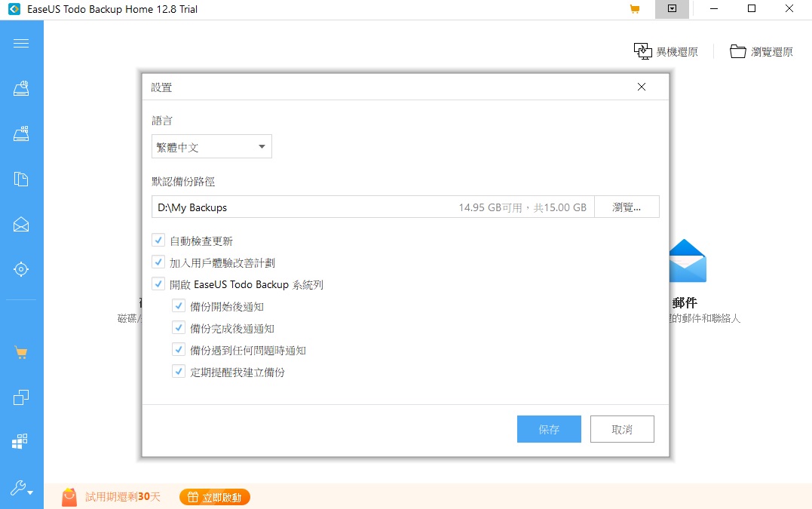This screenshot has height=509, width=812.
Task: Click the 瀏覽... browse button
Action: (627, 207)
